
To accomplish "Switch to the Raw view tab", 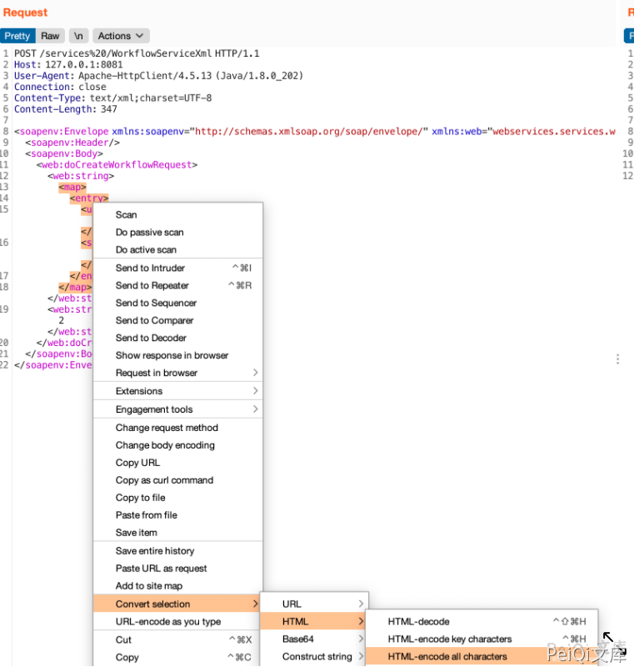I will pyautogui.click(x=50, y=36).
